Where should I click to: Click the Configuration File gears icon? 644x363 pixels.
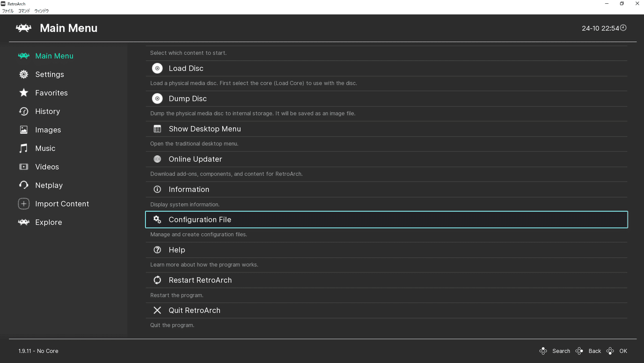[x=157, y=220]
